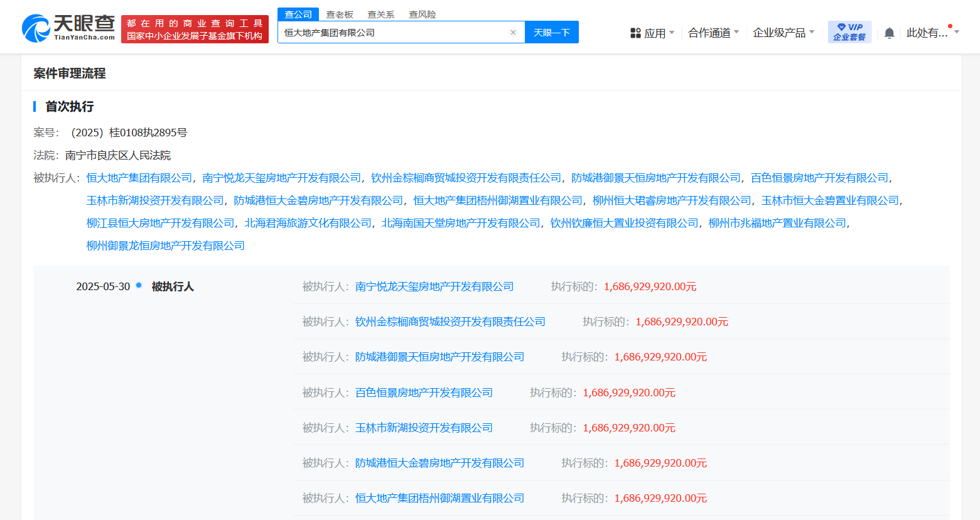Click the amount in the 防城港御景天恒 row

coord(660,357)
